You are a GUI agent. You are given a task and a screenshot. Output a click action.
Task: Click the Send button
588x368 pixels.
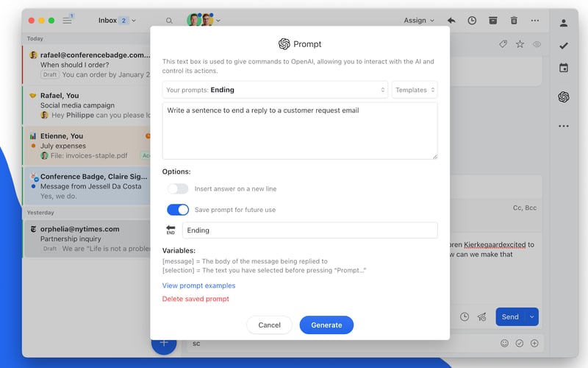510,317
